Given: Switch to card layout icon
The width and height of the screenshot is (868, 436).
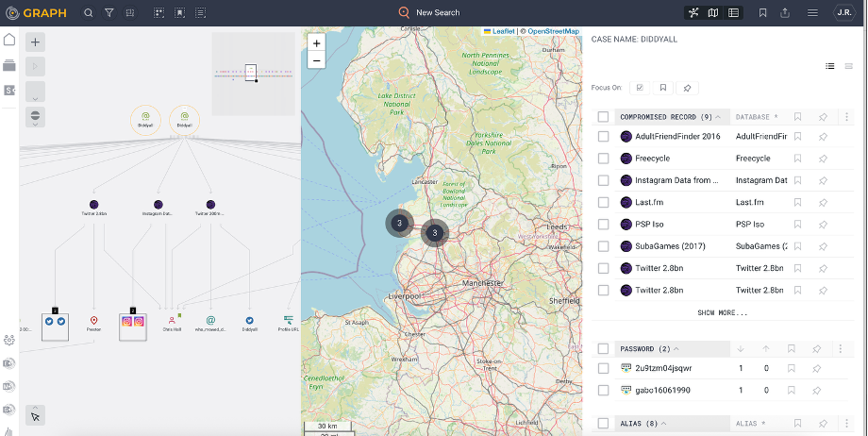Looking at the screenshot, I should 848,66.
